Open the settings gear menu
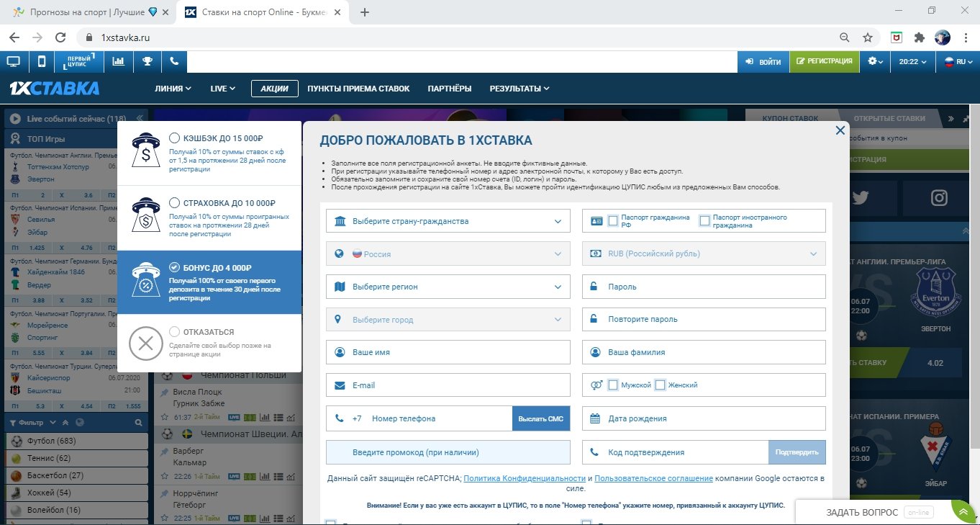The height and width of the screenshot is (525, 980). 875,61
